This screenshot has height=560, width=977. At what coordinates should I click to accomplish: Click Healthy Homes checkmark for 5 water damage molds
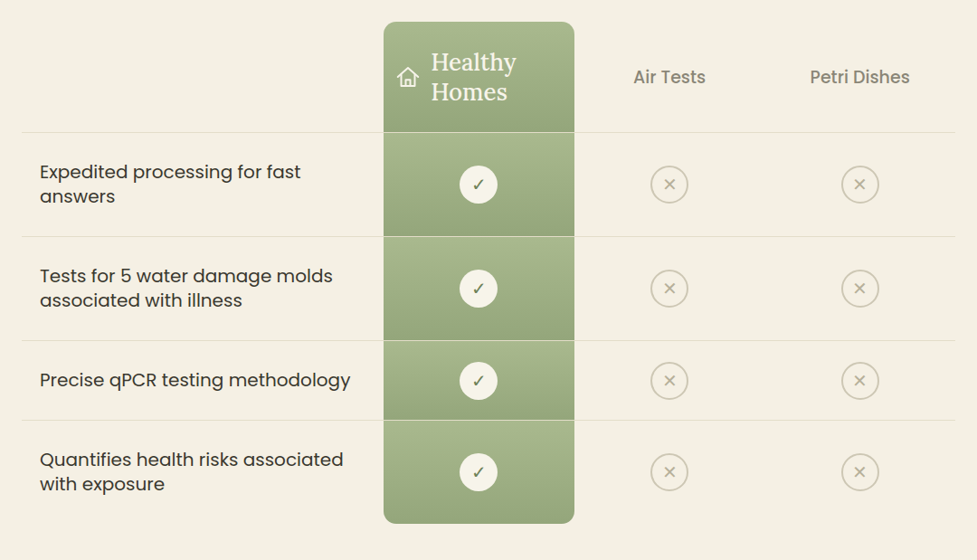pyautogui.click(x=479, y=289)
